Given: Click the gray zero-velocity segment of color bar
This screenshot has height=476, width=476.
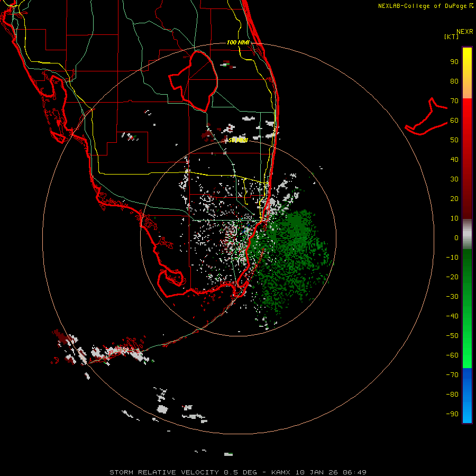Looking at the screenshot, I should point(467,234).
